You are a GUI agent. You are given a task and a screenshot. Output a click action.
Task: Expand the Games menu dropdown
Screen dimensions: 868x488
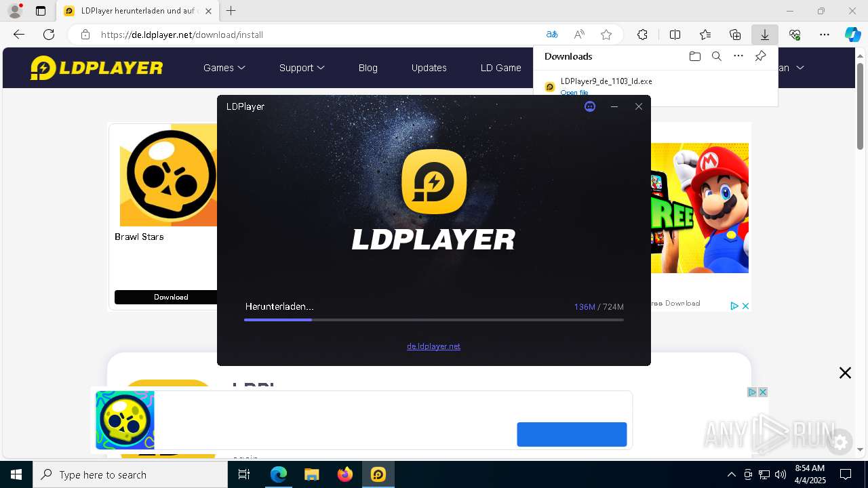(224, 68)
